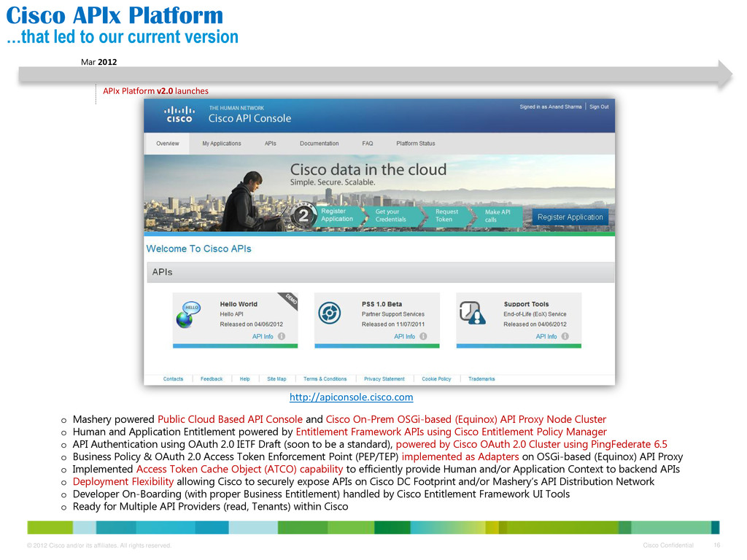This screenshot has width=747, height=560.
Task: Open the PSS 1.0 Beta API Info link
Action: pyautogui.click(x=404, y=337)
